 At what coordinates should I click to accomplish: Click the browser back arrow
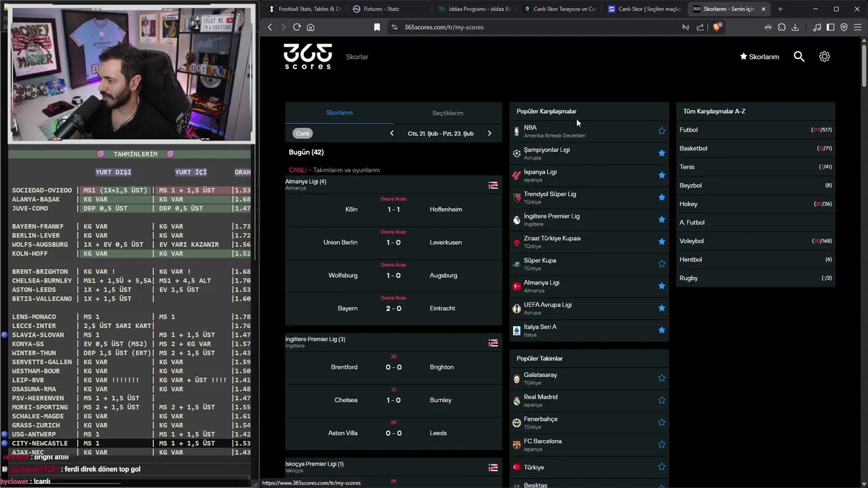[x=270, y=27]
